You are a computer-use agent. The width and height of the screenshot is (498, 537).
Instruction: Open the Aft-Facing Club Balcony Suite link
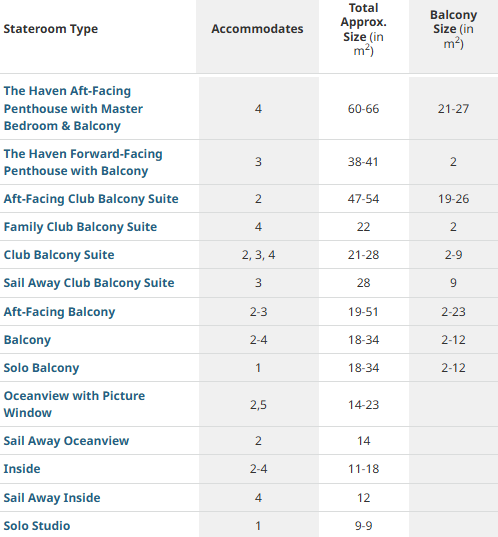point(91,199)
